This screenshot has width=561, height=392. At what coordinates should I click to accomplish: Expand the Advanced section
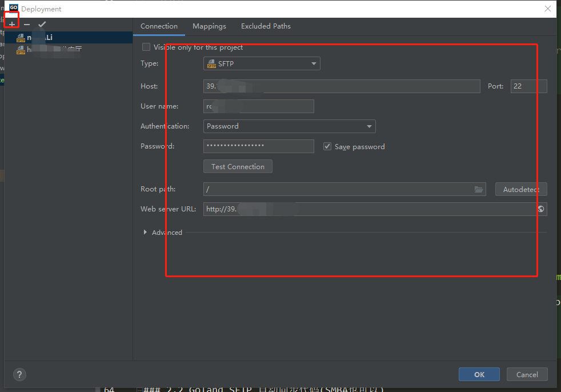click(146, 232)
